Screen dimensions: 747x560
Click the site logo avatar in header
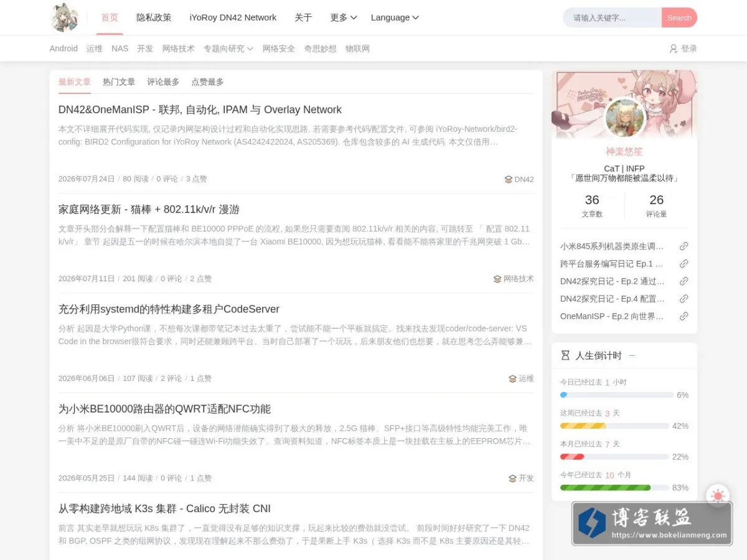point(64,17)
